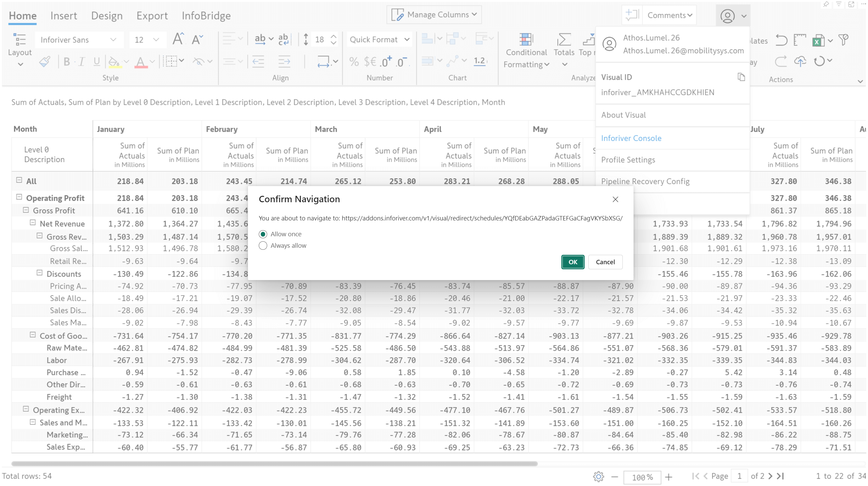The height and width of the screenshot is (486, 868).
Task: Zoom in with the plus button
Action: click(x=669, y=477)
